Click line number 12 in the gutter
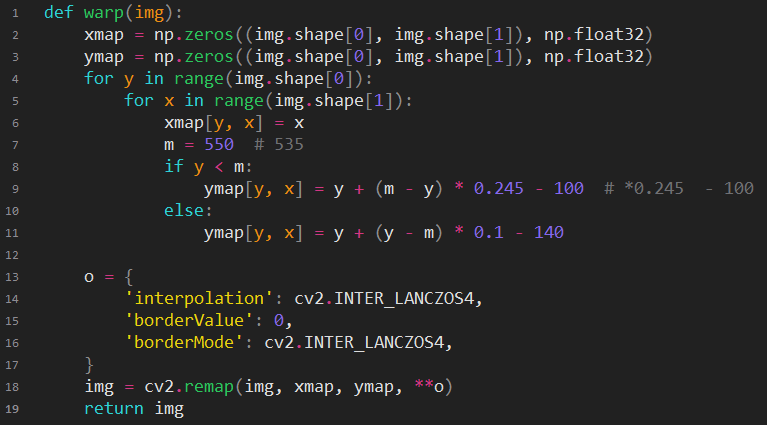 (x=12, y=255)
